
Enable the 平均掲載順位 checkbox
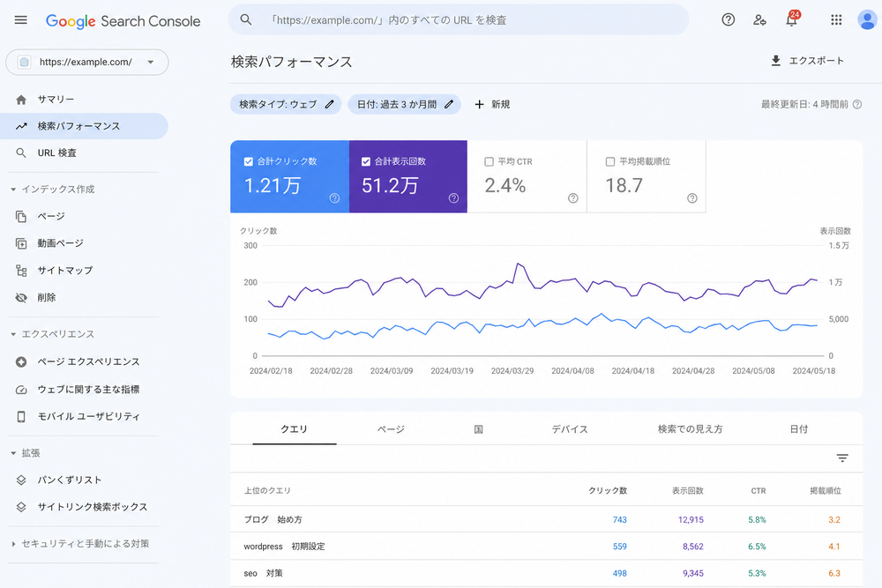609,162
